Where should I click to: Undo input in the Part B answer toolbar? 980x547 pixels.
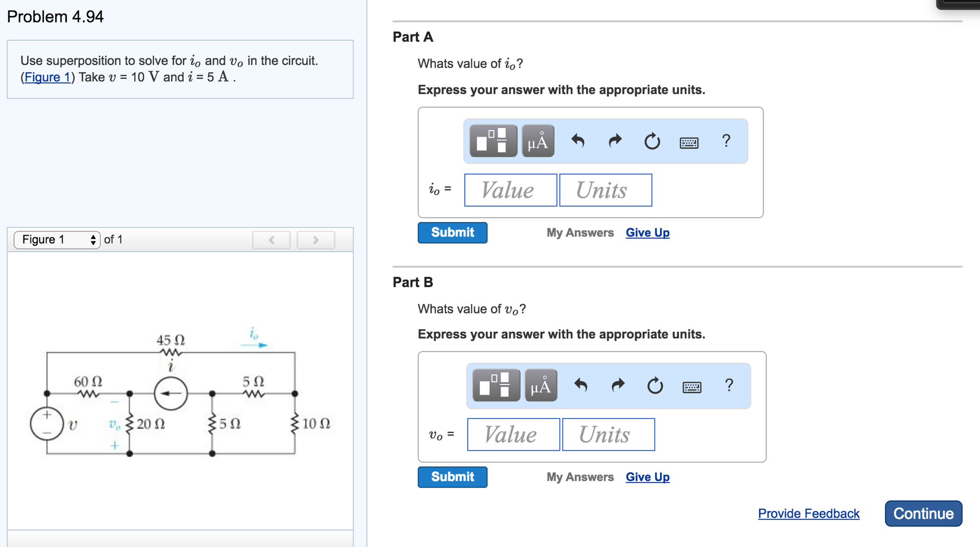(581, 386)
